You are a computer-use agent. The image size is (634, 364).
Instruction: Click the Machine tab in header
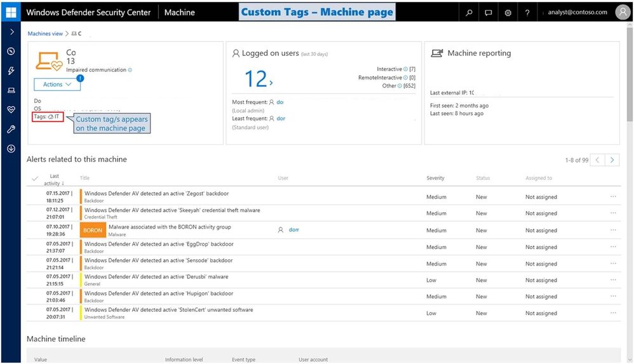pyautogui.click(x=180, y=13)
